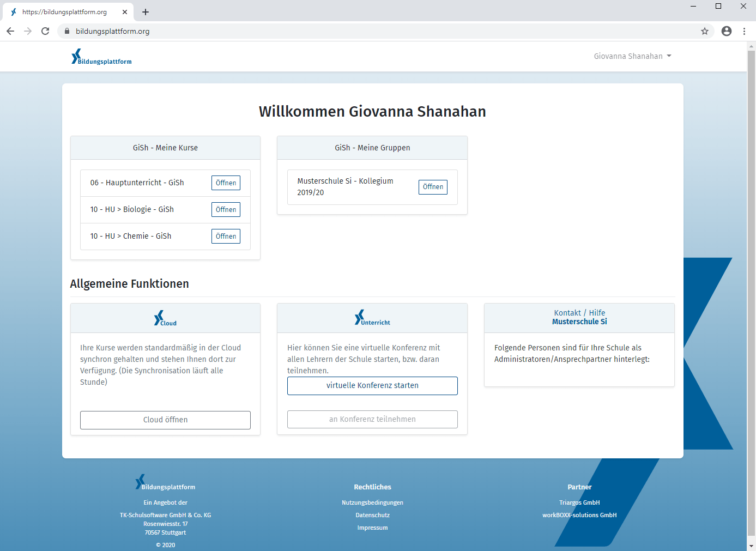The width and height of the screenshot is (756, 551).
Task: Open a new browser tab
Action: point(145,11)
